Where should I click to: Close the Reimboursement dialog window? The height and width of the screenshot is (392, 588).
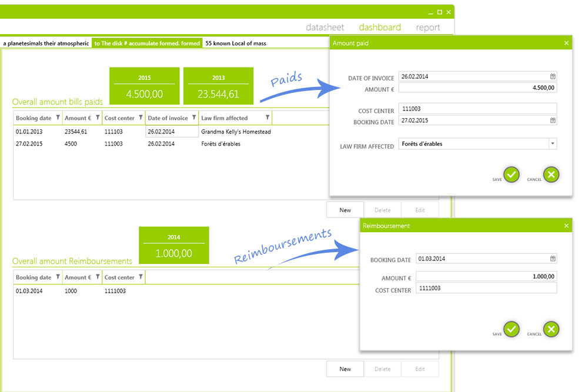point(566,226)
